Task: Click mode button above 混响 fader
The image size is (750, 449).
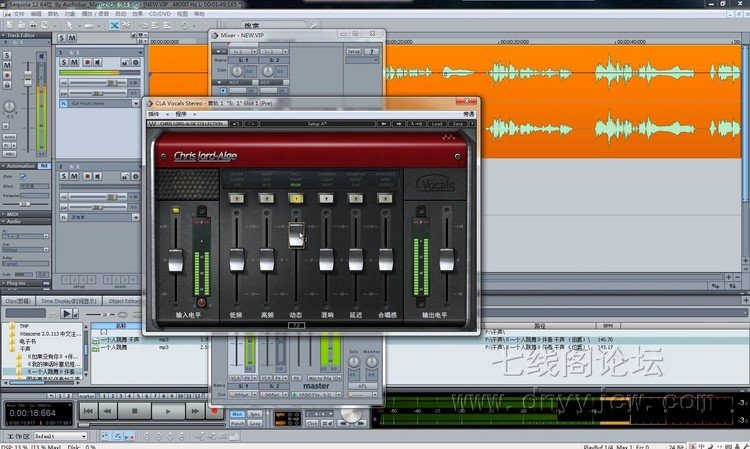Action: coord(326,198)
